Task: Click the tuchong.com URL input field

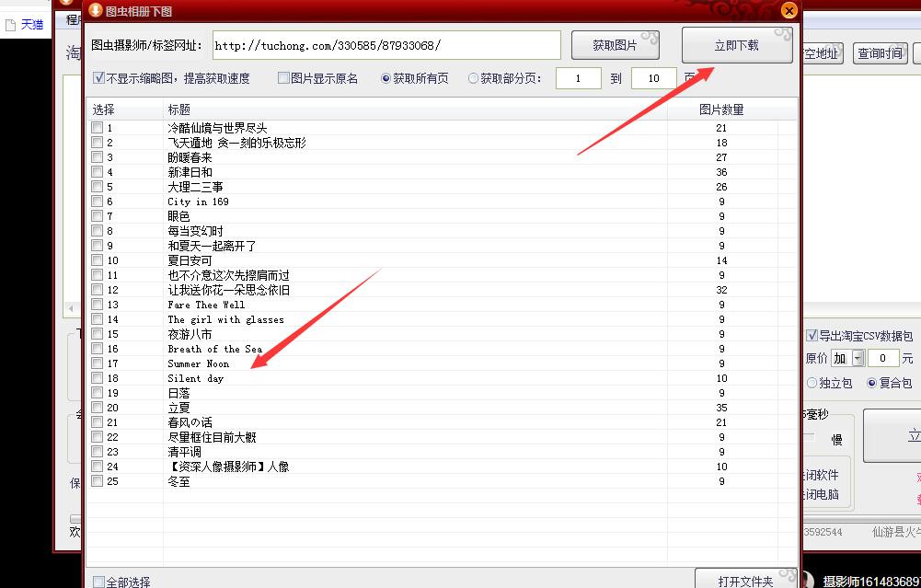Action: click(385, 44)
